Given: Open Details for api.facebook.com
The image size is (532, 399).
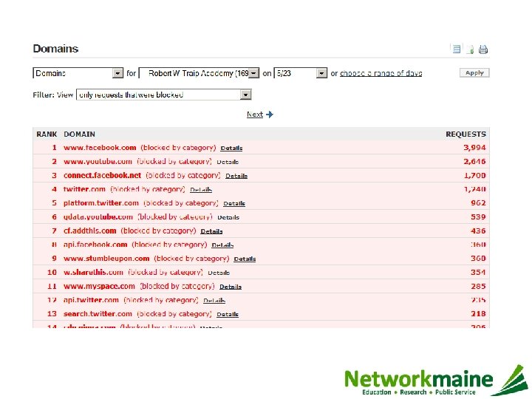Looking at the screenshot, I should point(222,245).
